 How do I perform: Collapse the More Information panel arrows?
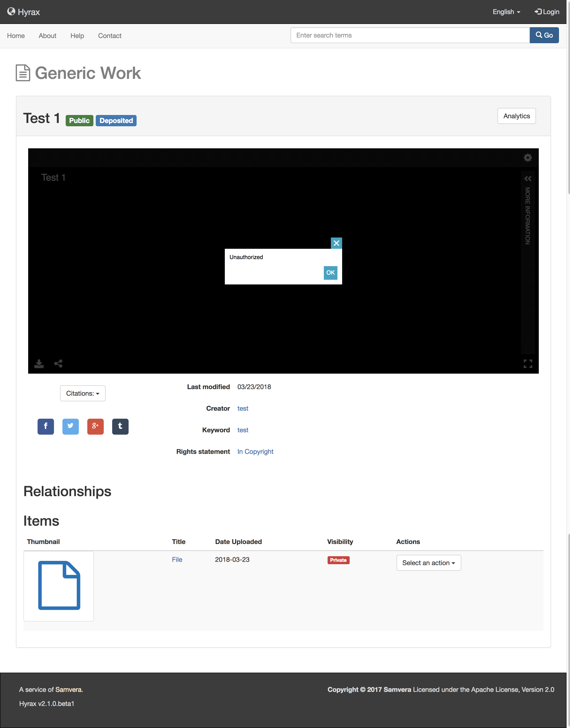pos(528,179)
